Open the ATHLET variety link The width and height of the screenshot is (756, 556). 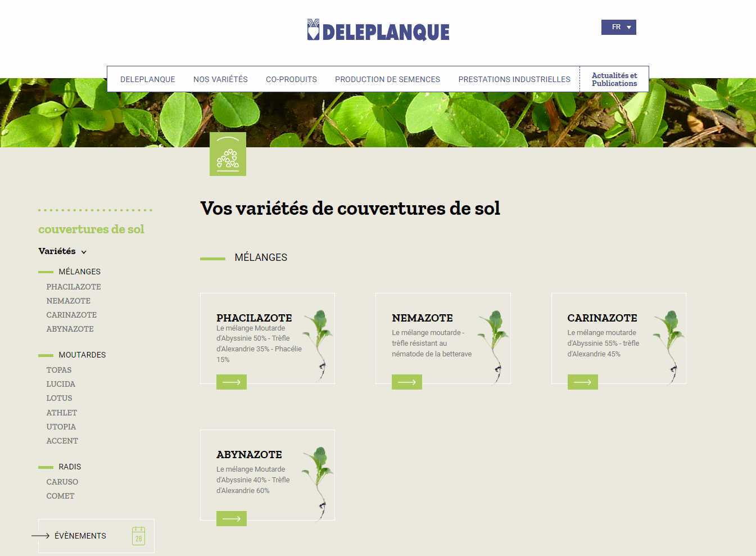[x=61, y=413]
